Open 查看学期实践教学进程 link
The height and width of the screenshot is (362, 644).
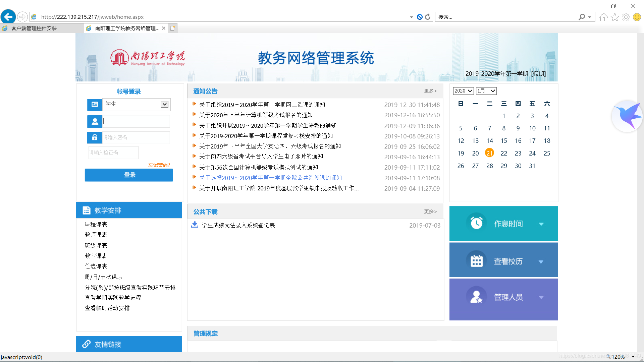113,298
